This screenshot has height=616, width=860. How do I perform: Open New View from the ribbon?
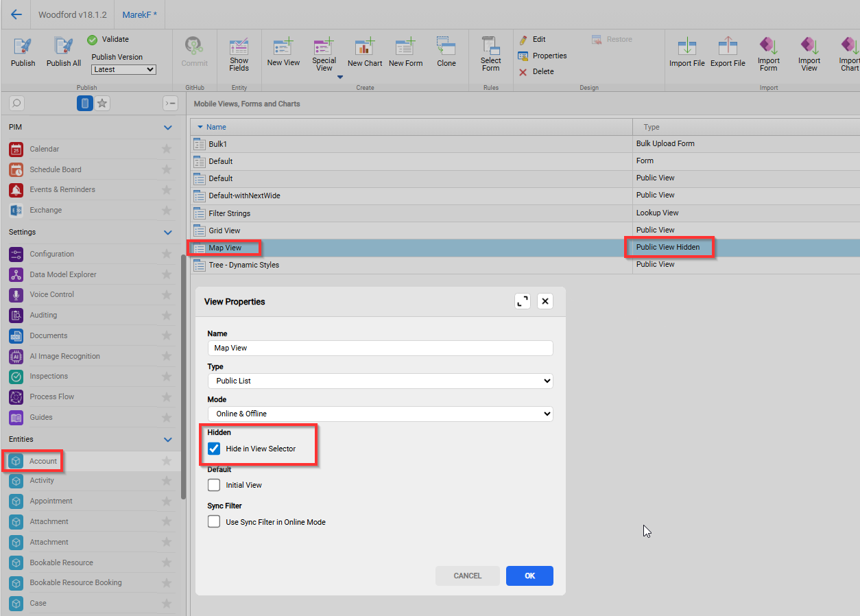(x=283, y=47)
